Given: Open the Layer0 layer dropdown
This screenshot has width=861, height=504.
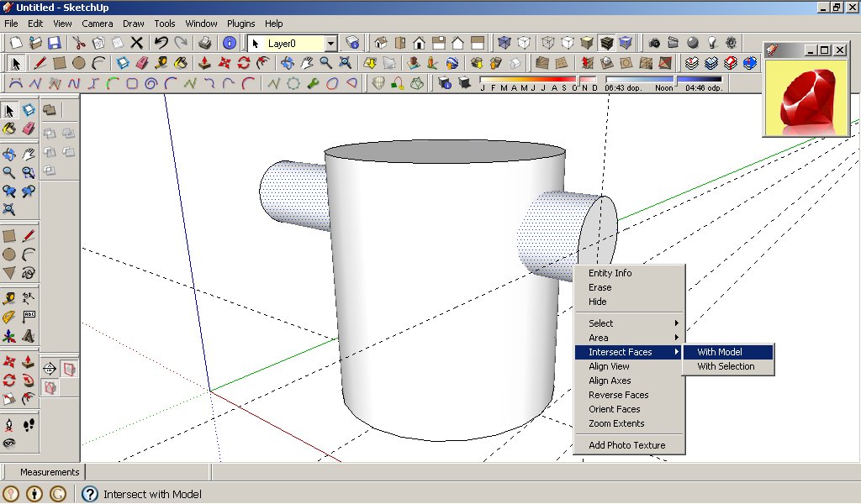Looking at the screenshot, I should [330, 43].
